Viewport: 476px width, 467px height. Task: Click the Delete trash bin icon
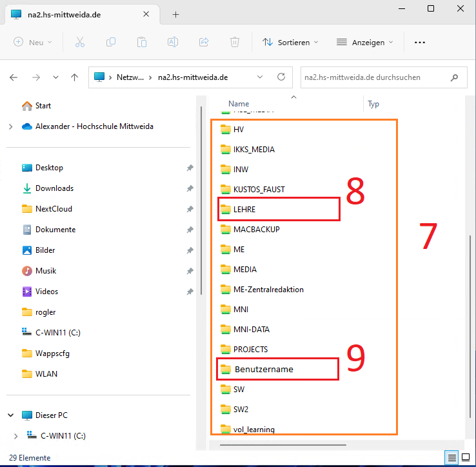(235, 42)
